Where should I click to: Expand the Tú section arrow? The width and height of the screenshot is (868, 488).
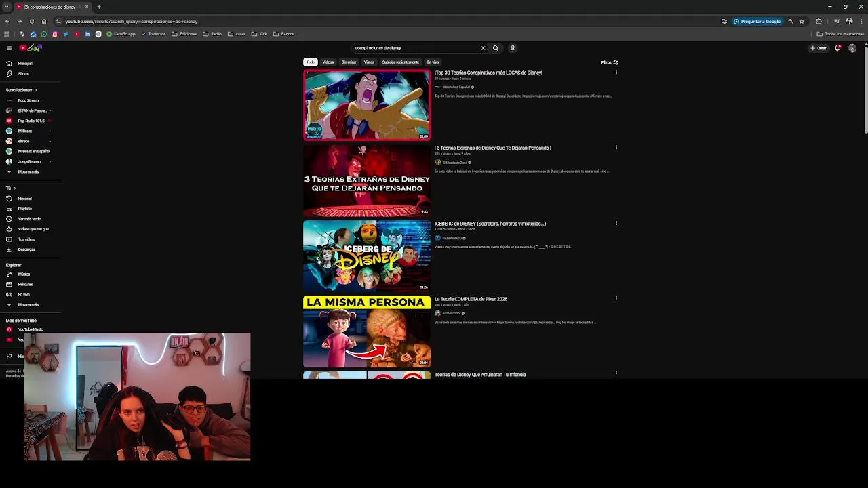point(15,188)
